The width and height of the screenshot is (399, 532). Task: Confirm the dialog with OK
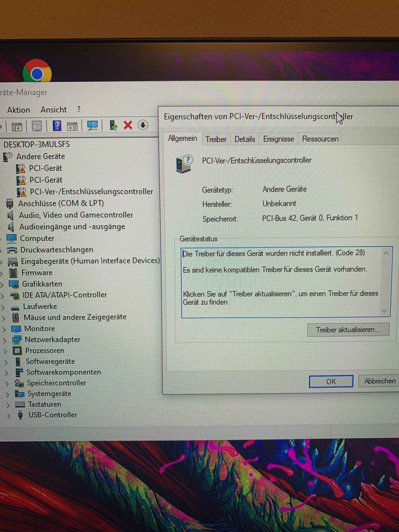point(331,382)
